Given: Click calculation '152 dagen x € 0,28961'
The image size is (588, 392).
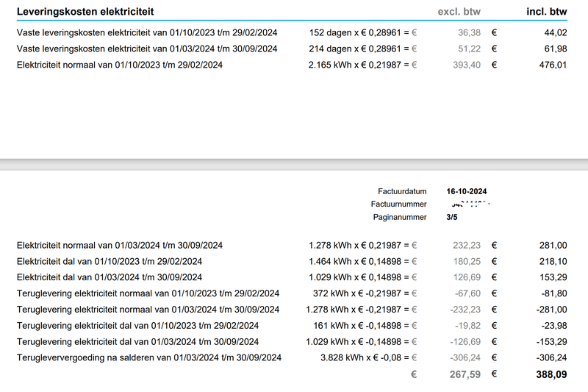Looking at the screenshot, I should (x=355, y=32).
